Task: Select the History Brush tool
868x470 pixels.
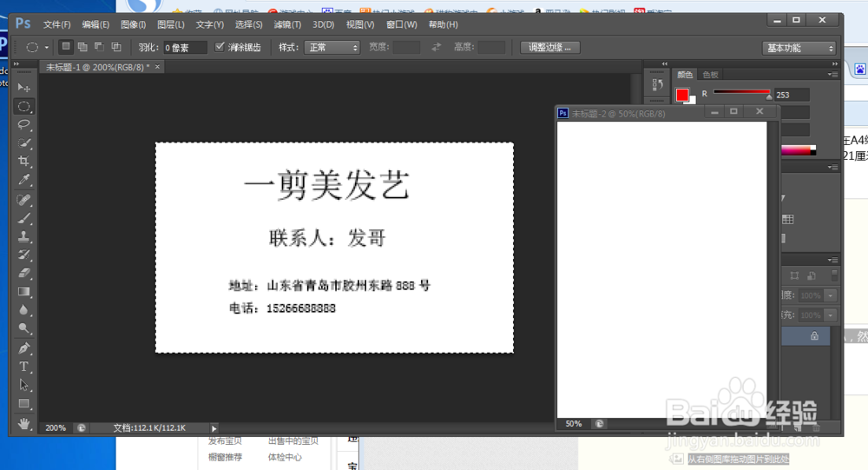Action: (23, 255)
